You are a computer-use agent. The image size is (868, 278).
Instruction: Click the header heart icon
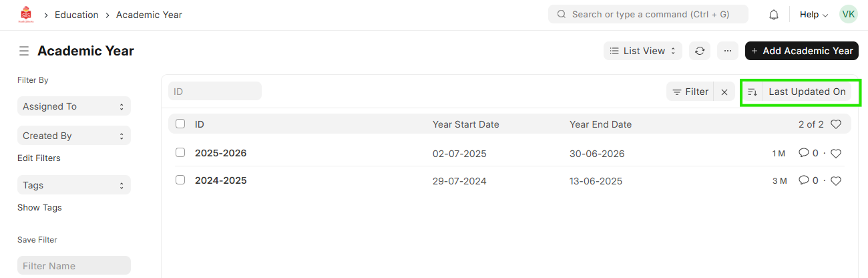836,124
